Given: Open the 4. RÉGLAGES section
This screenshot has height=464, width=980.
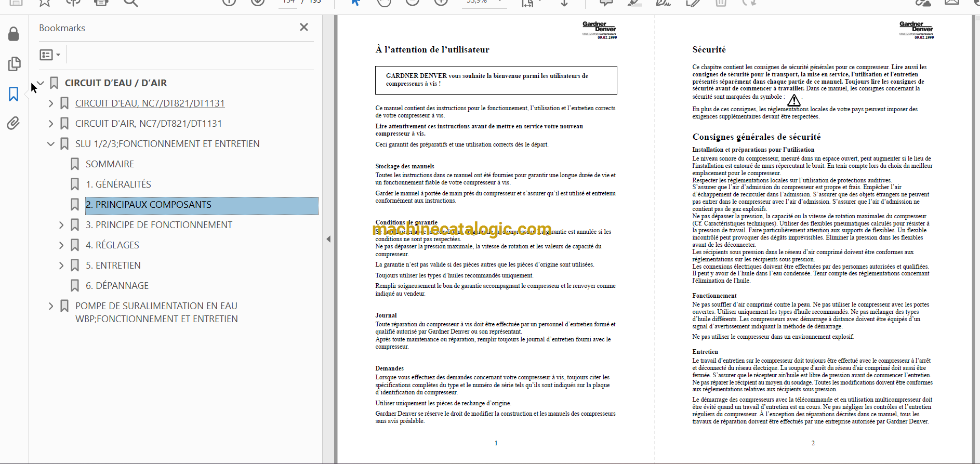Looking at the screenshot, I should [112, 245].
